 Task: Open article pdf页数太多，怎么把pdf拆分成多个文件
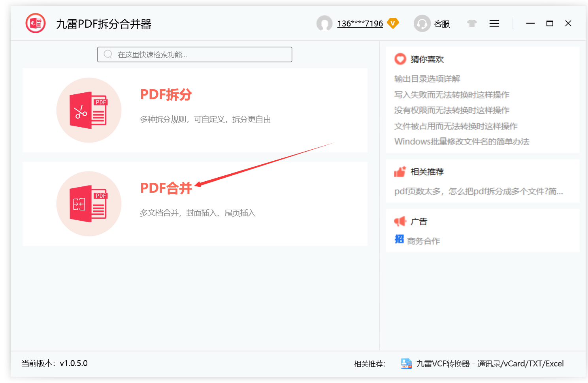tap(479, 191)
